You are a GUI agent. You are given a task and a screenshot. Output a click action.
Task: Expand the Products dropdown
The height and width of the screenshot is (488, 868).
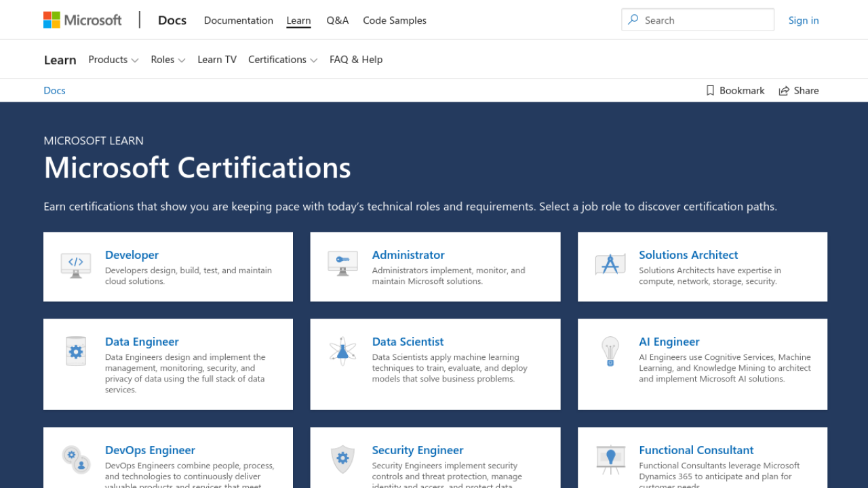[x=113, y=60]
